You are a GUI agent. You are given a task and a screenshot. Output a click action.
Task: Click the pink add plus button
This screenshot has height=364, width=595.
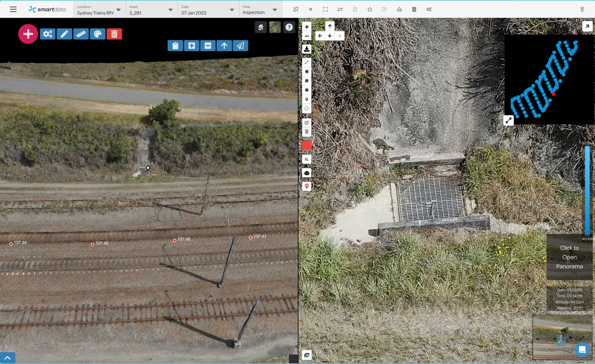tap(28, 34)
